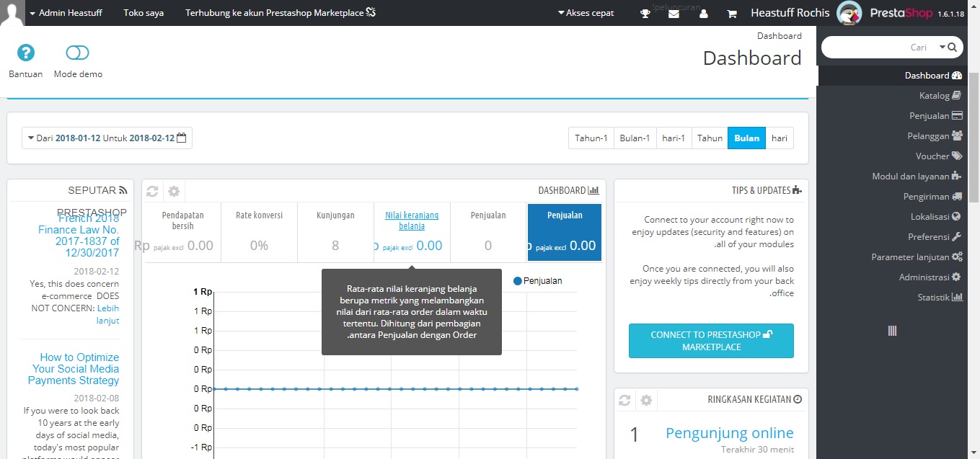Open How to Optimize Social Media article
This screenshot has height=459, width=980.
74,369
